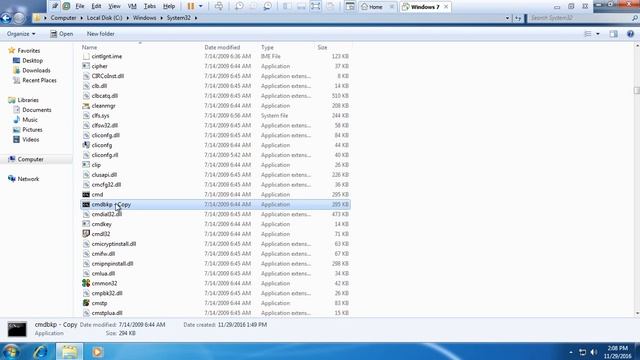Open the network tray icon
Image resolution: width=640 pixels, height=360 pixels.
[x=582, y=352]
